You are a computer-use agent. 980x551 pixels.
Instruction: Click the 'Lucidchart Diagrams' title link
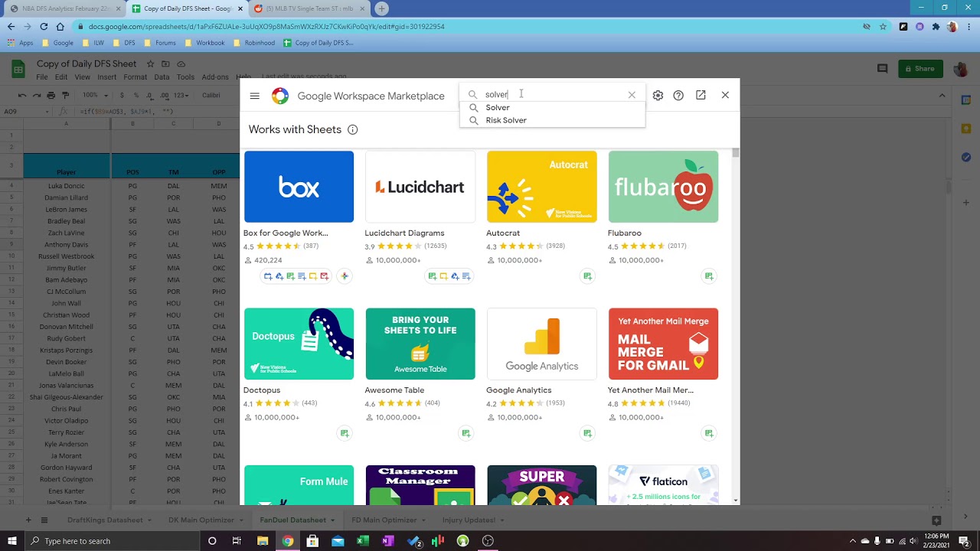[404, 233]
